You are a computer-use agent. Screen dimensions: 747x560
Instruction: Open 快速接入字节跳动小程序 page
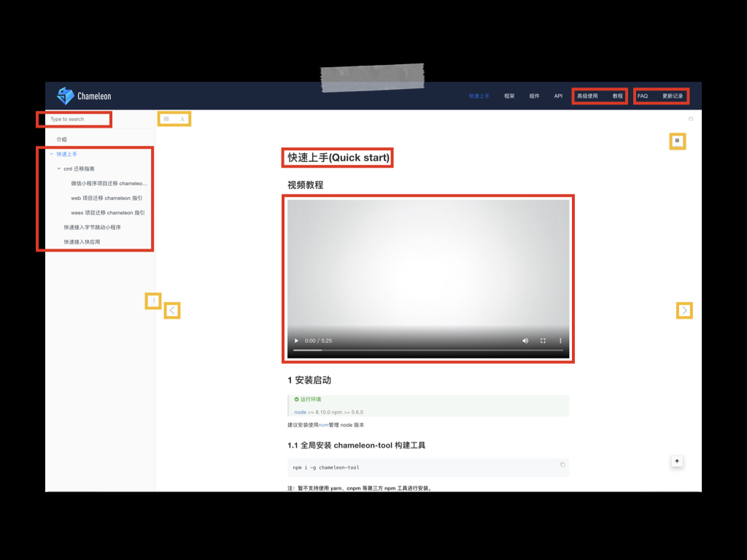pos(93,227)
